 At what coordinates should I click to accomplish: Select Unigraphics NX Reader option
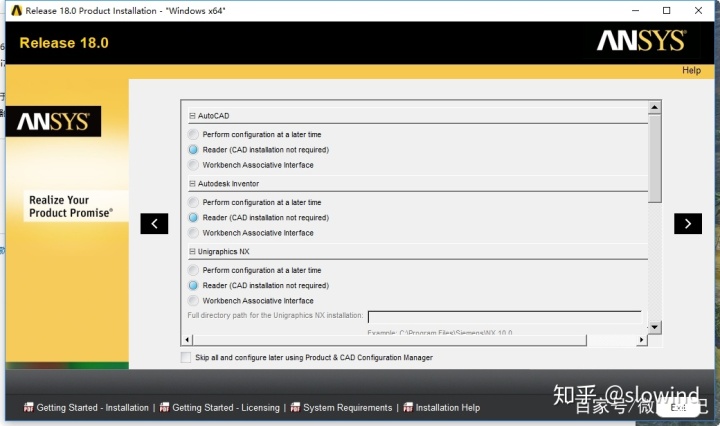pos(193,286)
